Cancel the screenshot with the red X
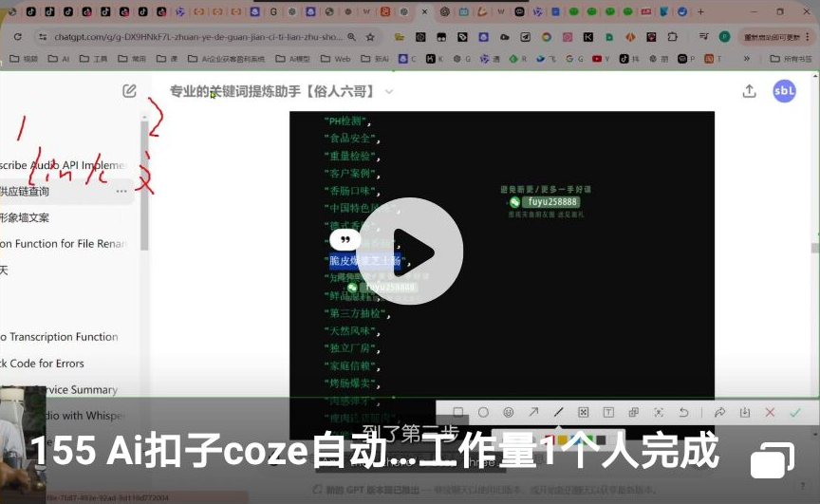 tap(770, 413)
